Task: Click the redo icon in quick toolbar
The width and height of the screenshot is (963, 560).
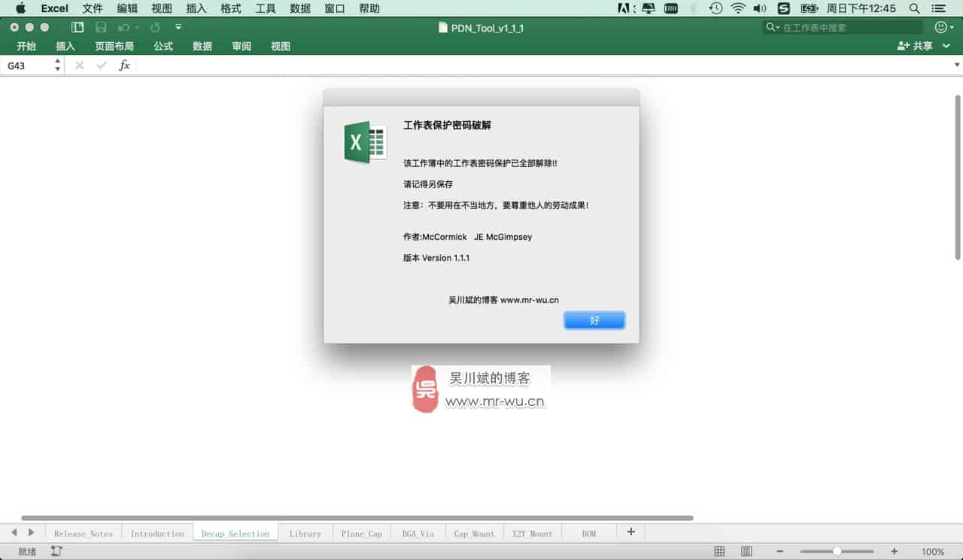Action: coord(155,28)
